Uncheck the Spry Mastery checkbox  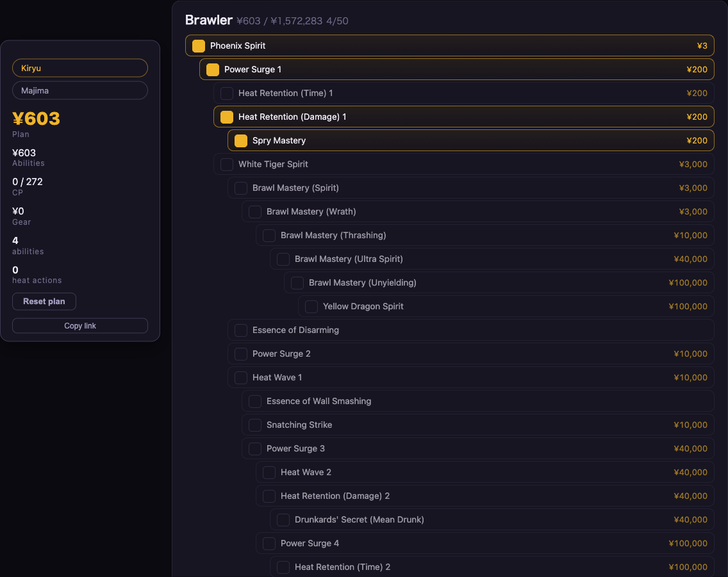point(241,140)
